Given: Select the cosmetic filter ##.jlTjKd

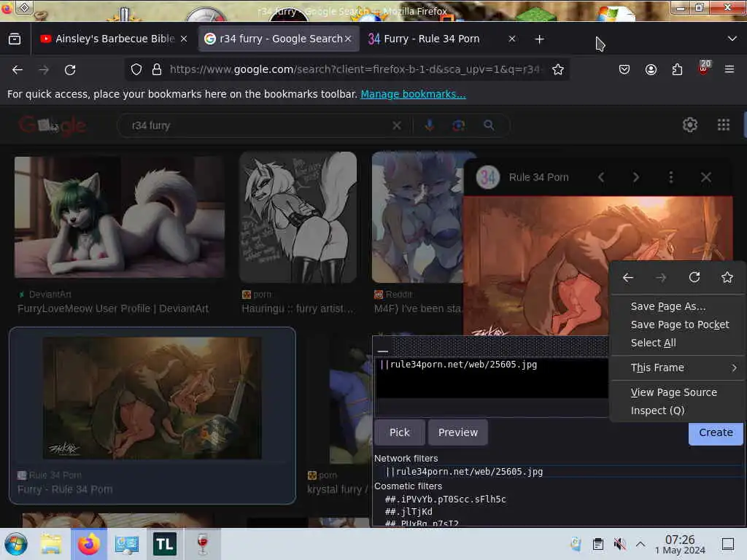Looking at the screenshot, I should tap(409, 511).
